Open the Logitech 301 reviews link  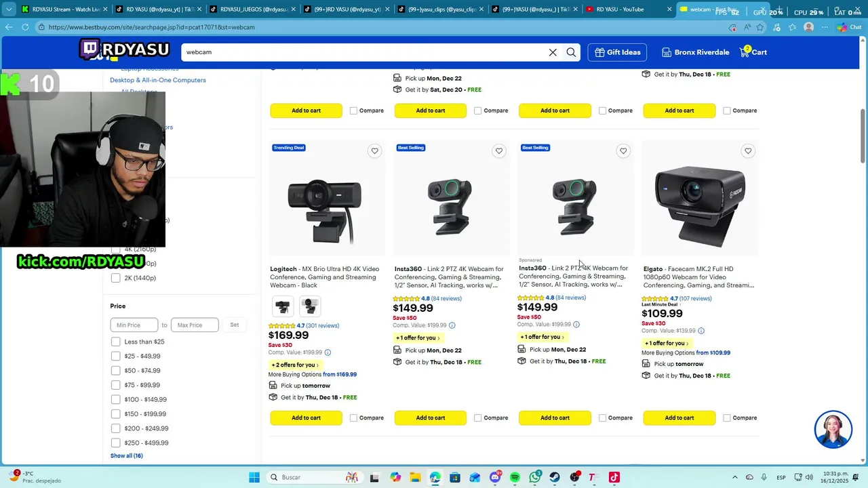click(x=322, y=325)
